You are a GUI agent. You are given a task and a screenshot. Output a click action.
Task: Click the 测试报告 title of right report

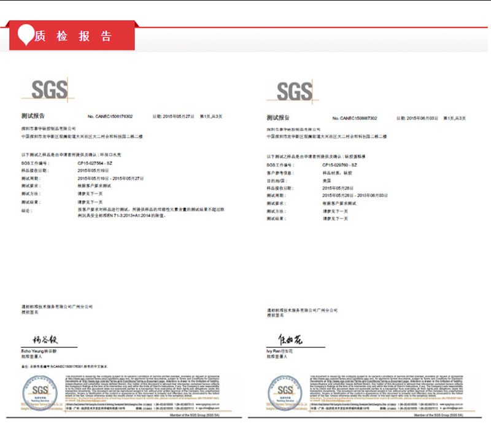pos(278,118)
